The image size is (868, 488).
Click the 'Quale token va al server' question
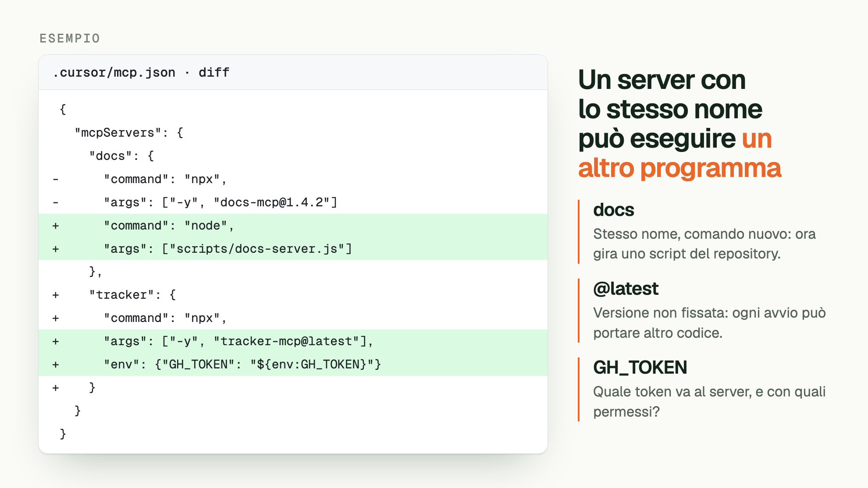[x=709, y=402]
